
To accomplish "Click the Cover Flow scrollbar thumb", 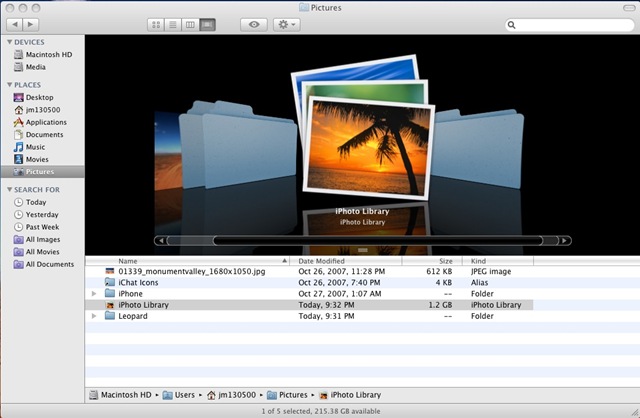I will tap(378, 241).
